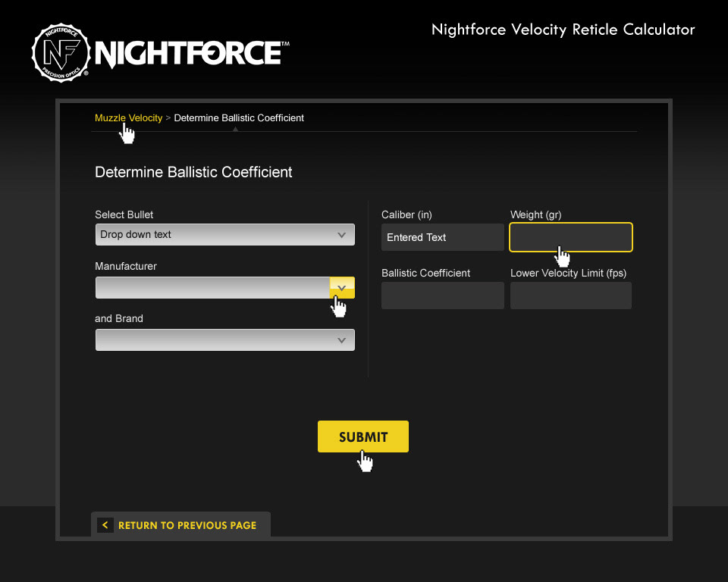728x582 pixels.
Task: Click into the Weight (gr) input field
Action: [x=570, y=237]
